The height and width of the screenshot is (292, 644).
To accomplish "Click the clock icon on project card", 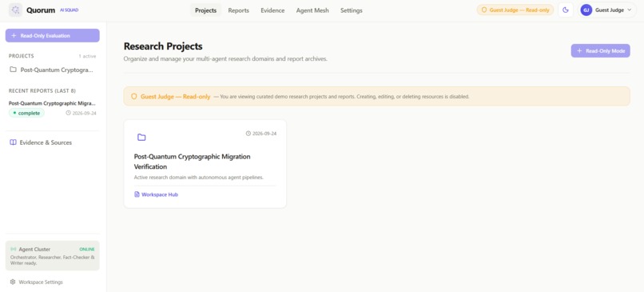I will tap(248, 134).
